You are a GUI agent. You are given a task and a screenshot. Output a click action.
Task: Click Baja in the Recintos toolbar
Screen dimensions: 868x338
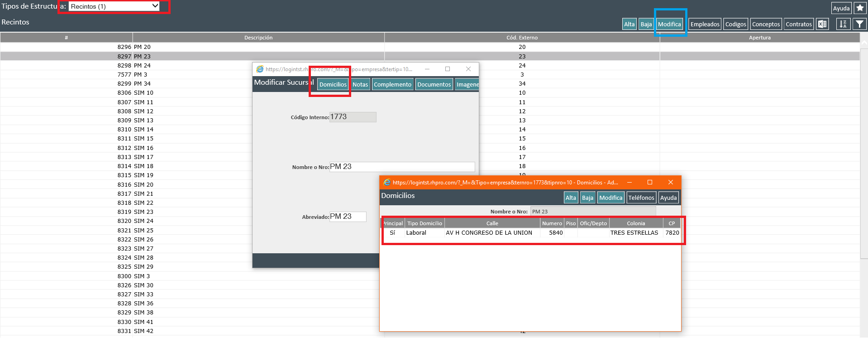coord(646,24)
